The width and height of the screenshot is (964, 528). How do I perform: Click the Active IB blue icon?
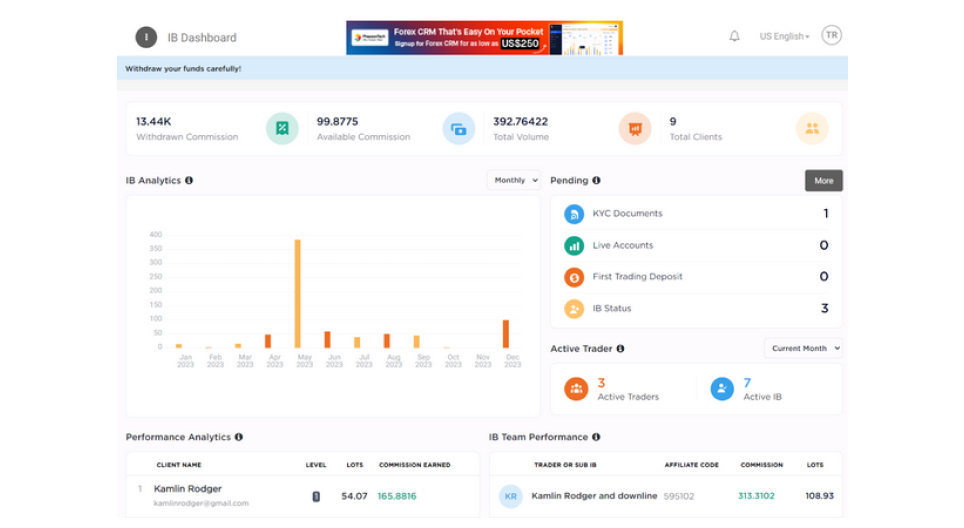click(722, 389)
